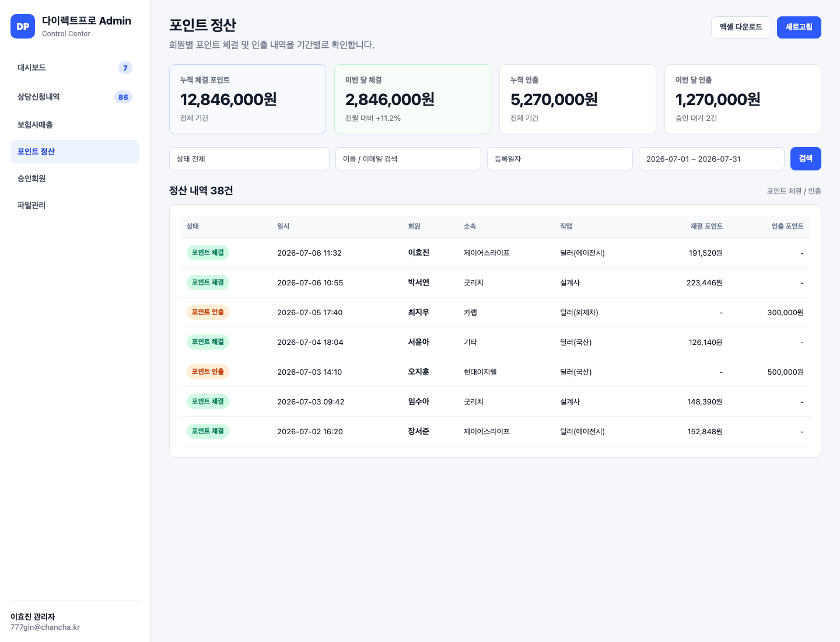Open the date range 2026-07-01 picker
This screenshot has width=840, height=642.
tap(712, 159)
